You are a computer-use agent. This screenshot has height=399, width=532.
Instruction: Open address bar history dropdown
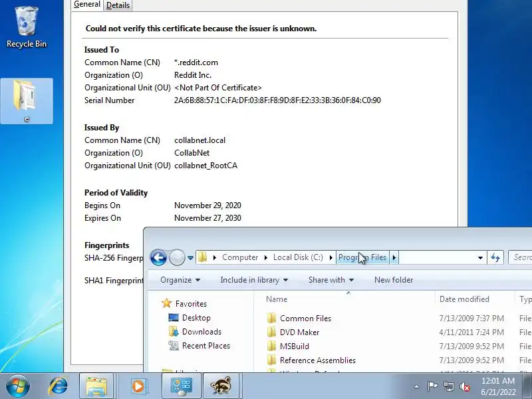(480, 258)
